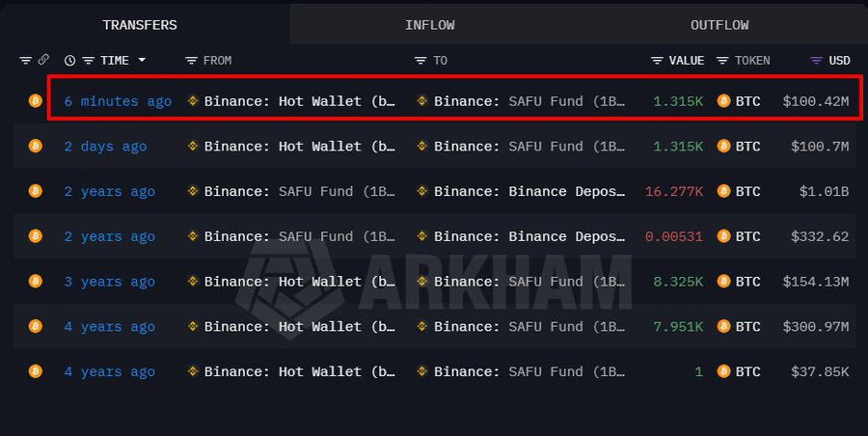Image resolution: width=868 pixels, height=436 pixels.
Task: Expand the TIME sort dropdown arrow
Action: click(x=142, y=60)
